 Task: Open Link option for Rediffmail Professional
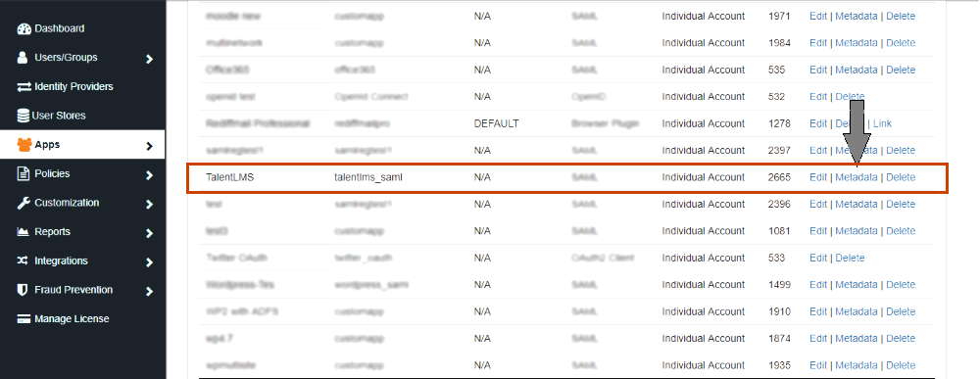click(x=883, y=123)
